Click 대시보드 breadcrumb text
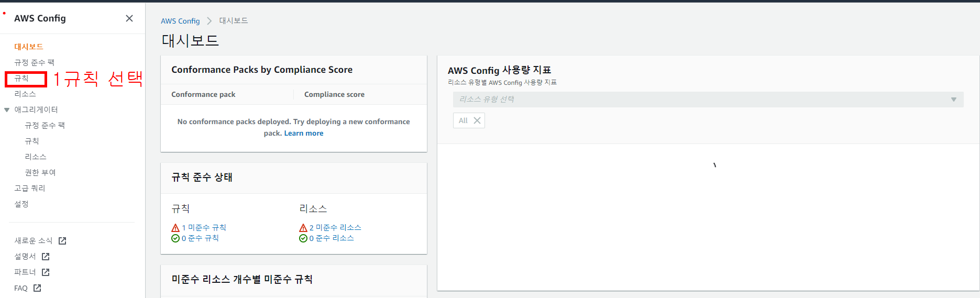Viewport: 980px width, 298px height. 234,21
